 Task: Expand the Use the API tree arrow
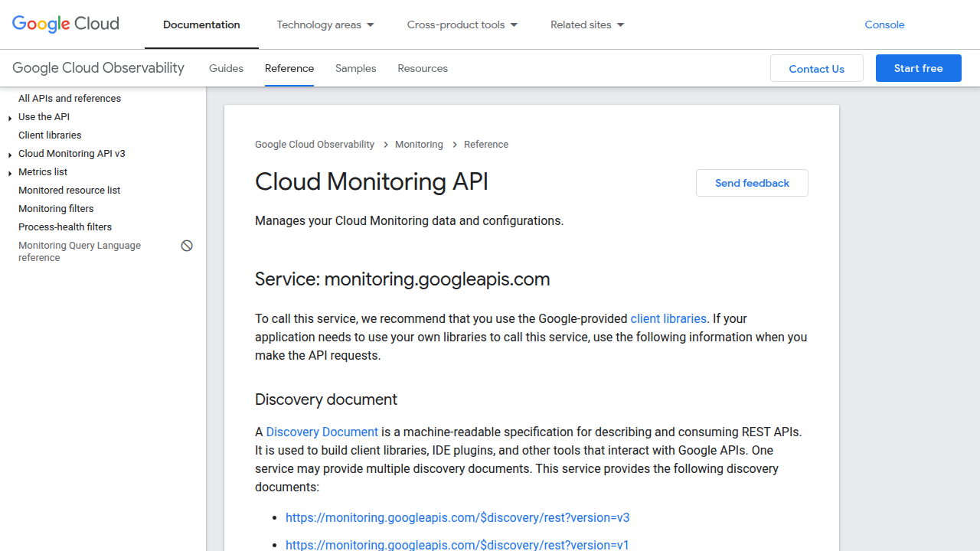[10, 118]
